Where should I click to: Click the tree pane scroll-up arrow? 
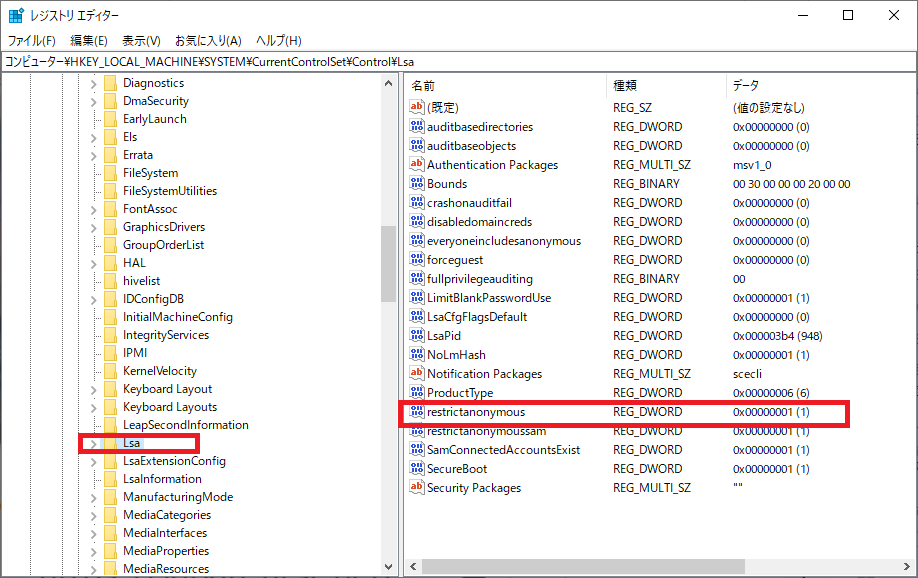click(388, 83)
